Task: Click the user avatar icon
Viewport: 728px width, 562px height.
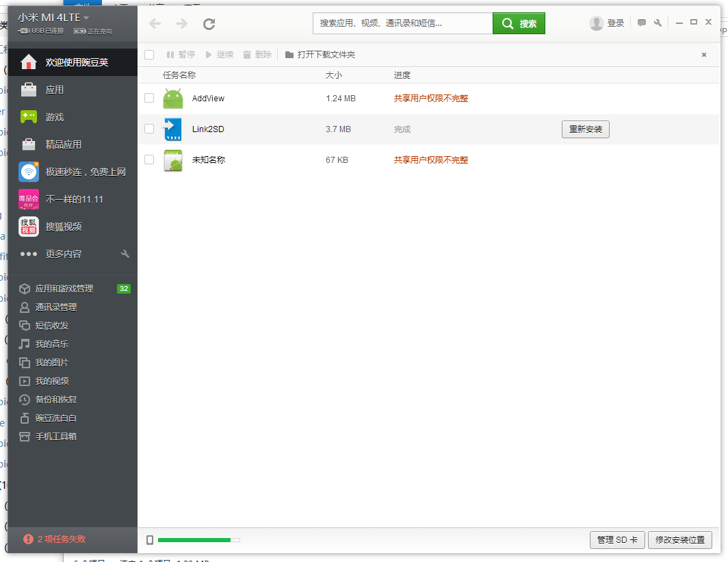Action: click(x=596, y=23)
